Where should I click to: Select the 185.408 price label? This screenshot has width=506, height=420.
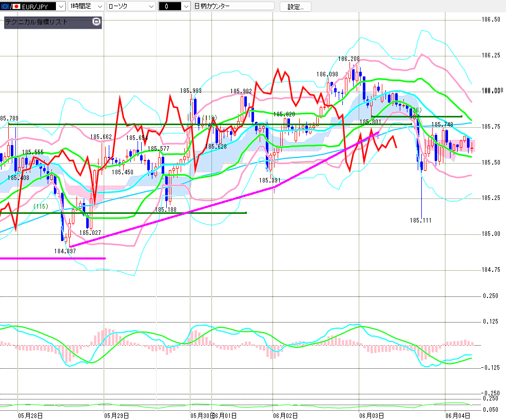18,178
